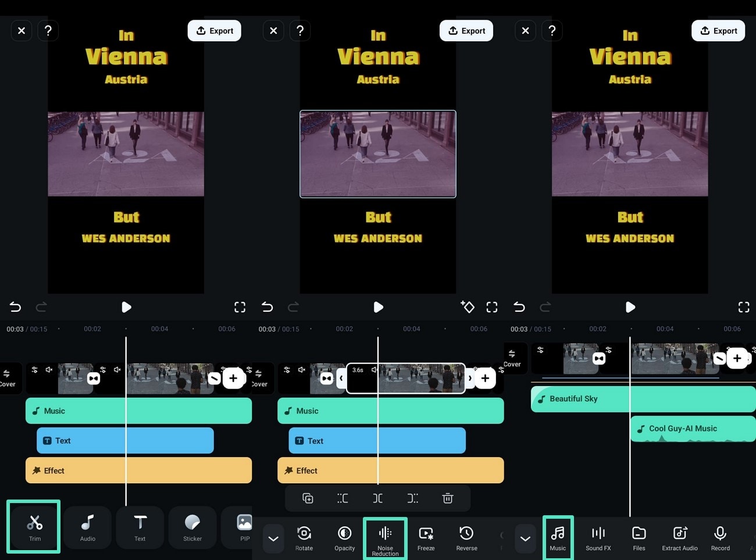Undo the last action in middle screen
The height and width of the screenshot is (560, 756).
(267, 307)
